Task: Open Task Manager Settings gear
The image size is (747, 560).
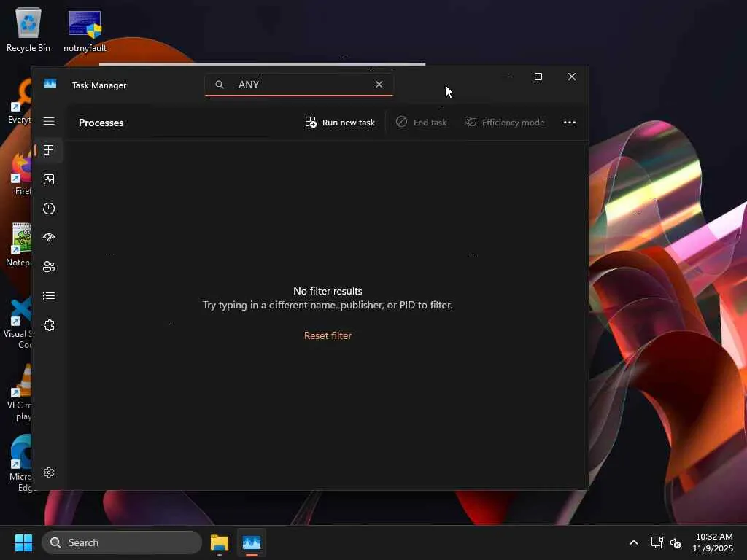Action: (49, 472)
